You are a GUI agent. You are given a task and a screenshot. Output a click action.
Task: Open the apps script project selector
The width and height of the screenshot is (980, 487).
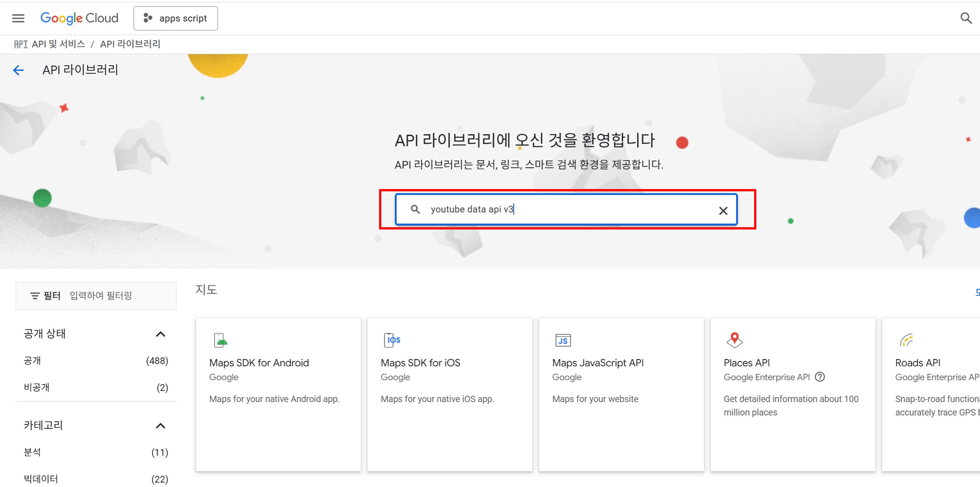tap(175, 18)
